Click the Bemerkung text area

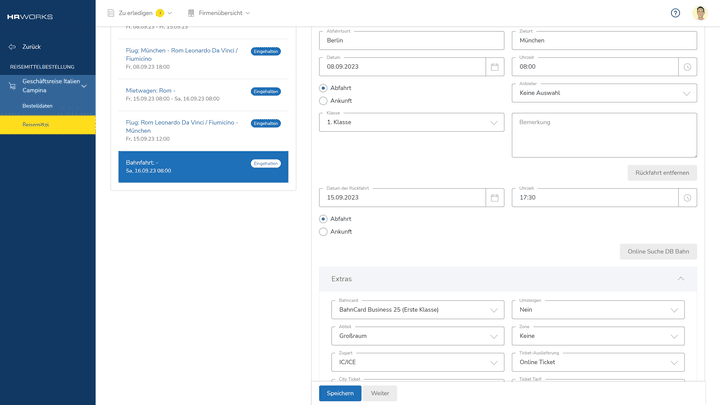pyautogui.click(x=604, y=135)
